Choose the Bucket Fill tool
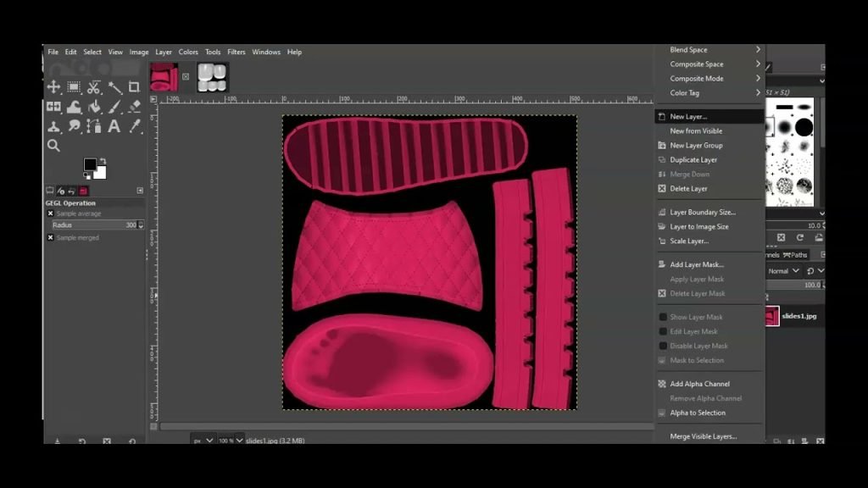Image resolution: width=868 pixels, height=488 pixels. point(94,107)
